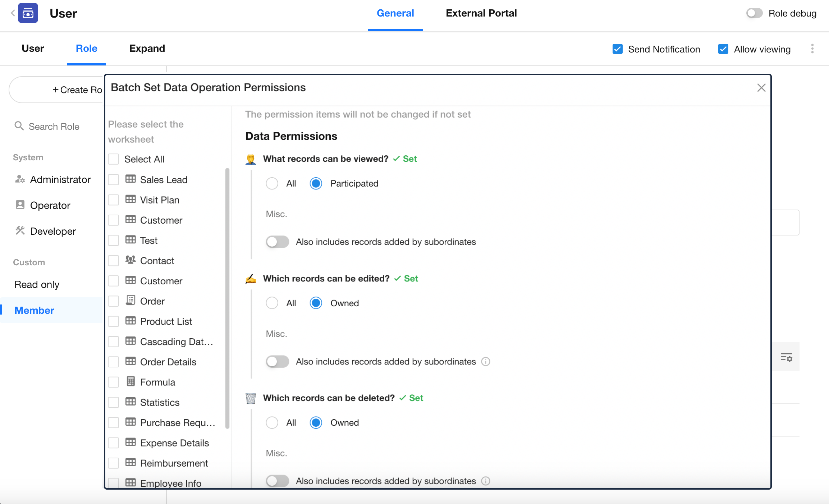Screen dimensions: 829x504
Task: Click the worksheet list scrollbar
Action: (x=227, y=298)
